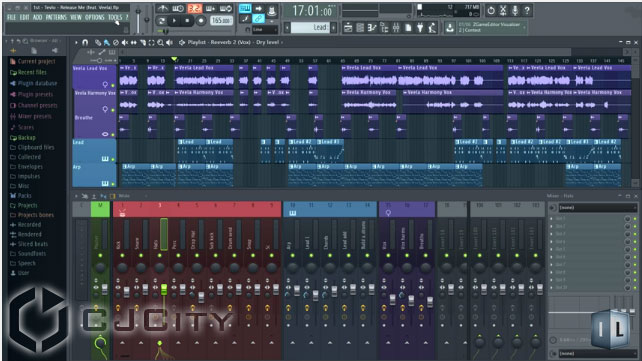
Task: Select the Master mixer track M
Action: coord(100,209)
